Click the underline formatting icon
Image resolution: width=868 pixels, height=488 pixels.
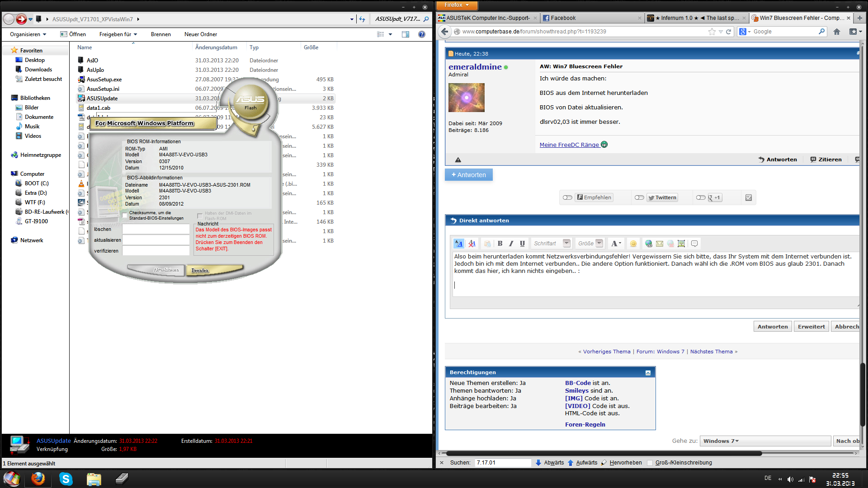(x=522, y=244)
